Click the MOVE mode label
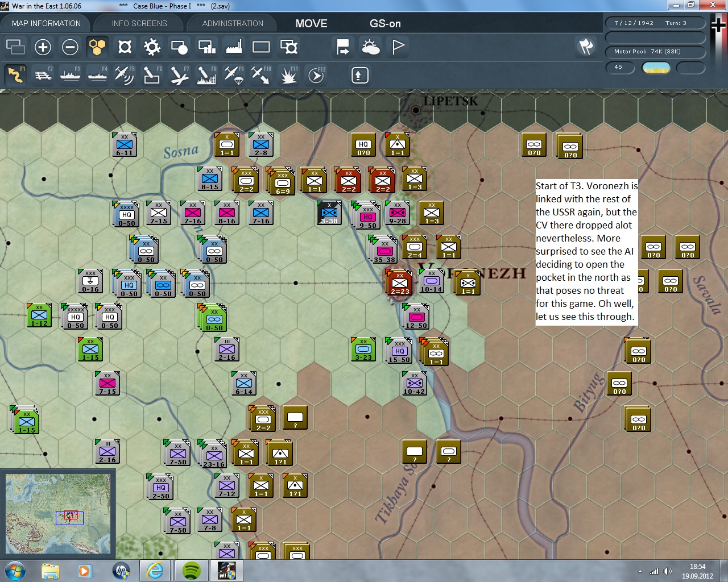This screenshot has height=582, width=728. click(311, 23)
